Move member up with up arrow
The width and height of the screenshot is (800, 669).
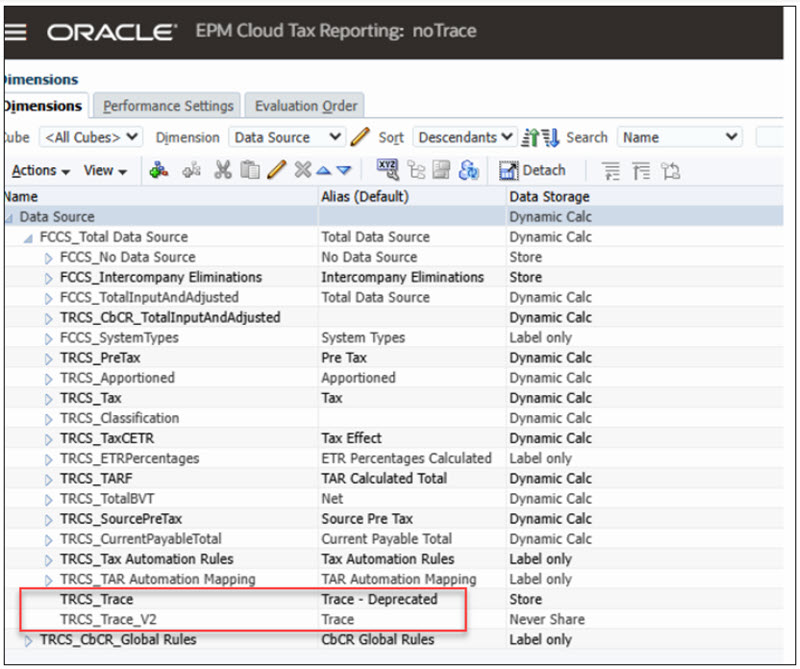(323, 170)
